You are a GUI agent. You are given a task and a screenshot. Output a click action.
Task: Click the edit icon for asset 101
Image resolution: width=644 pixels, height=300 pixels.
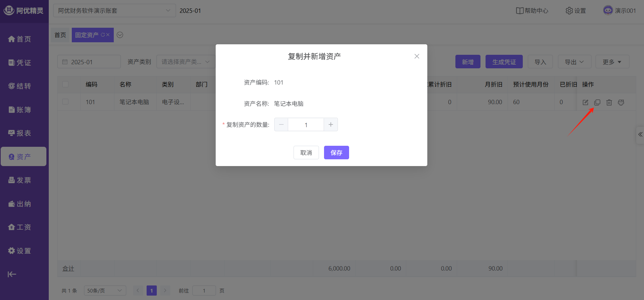[585, 102]
